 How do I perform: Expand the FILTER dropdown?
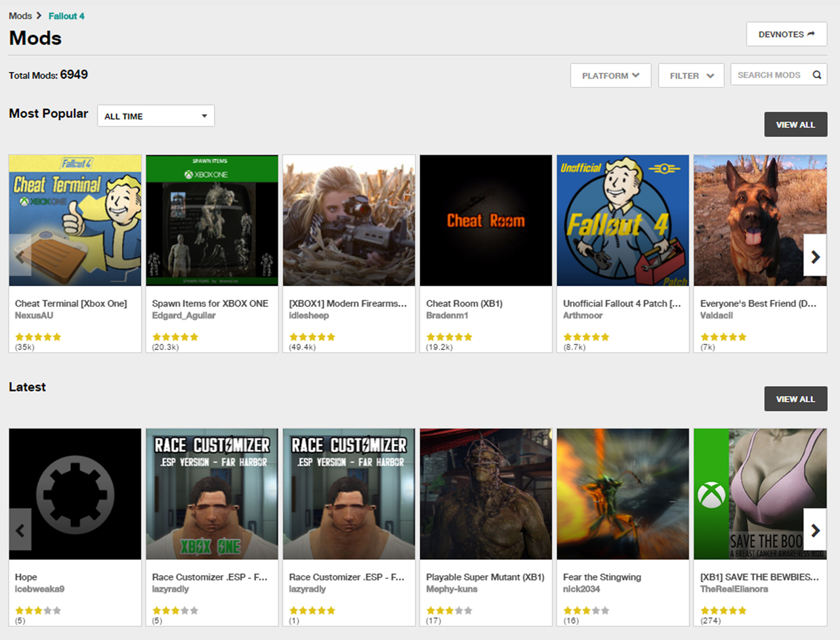[691, 75]
